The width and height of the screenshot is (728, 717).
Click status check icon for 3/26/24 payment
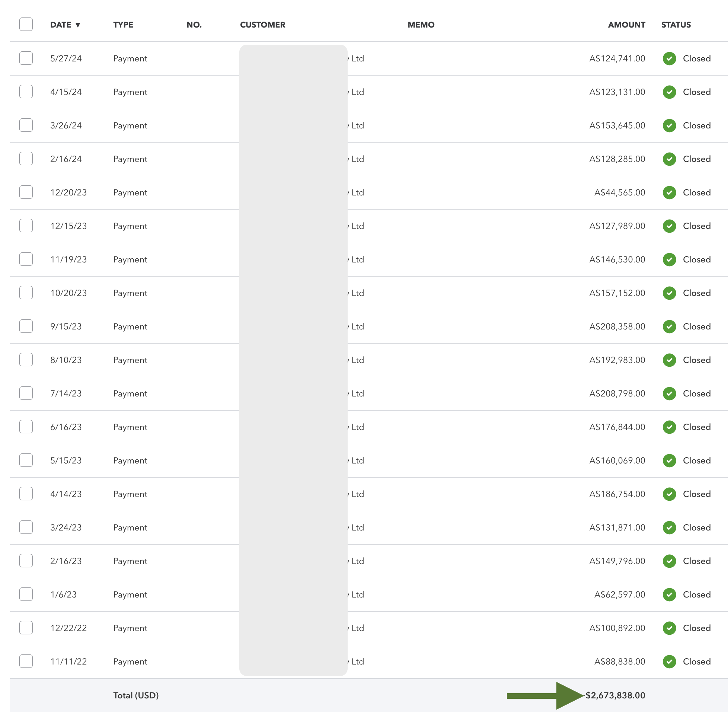669,125
